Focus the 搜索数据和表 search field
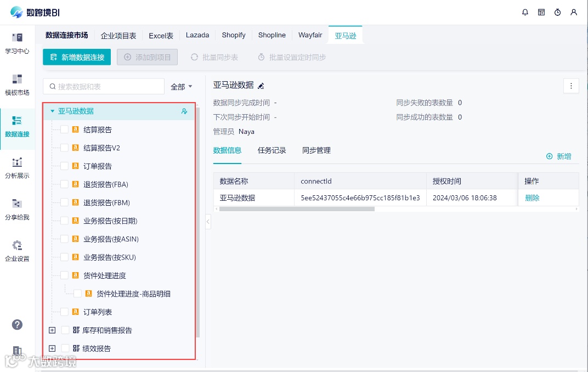The width and height of the screenshot is (588, 372). pyautogui.click(x=104, y=87)
